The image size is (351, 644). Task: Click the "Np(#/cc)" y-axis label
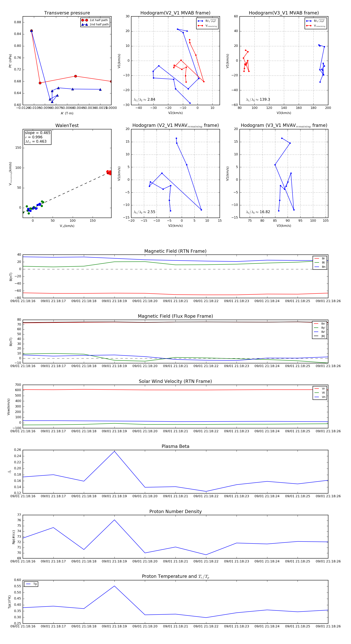13,537
